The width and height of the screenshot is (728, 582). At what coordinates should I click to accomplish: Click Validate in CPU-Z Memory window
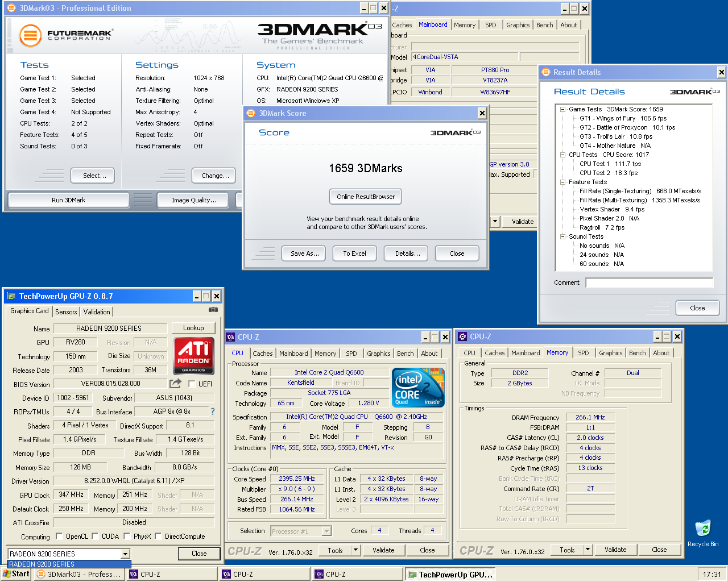615,550
